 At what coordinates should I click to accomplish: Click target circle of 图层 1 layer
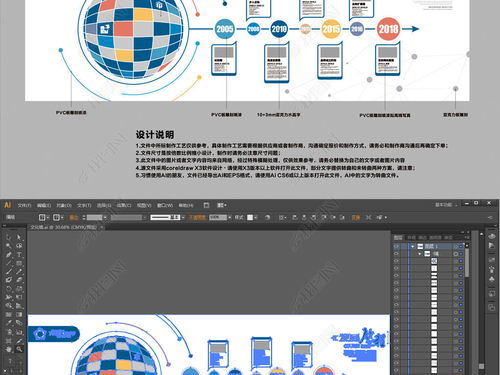(455, 246)
